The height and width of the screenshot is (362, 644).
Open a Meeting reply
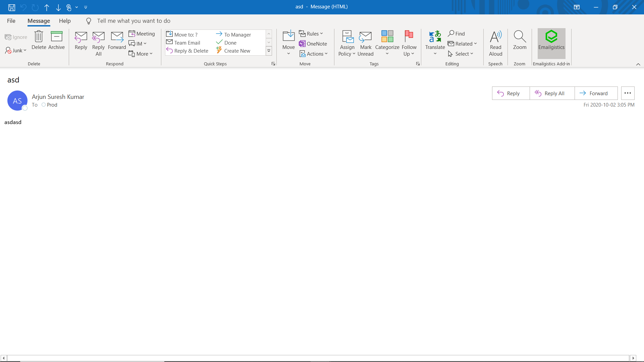(142, 34)
